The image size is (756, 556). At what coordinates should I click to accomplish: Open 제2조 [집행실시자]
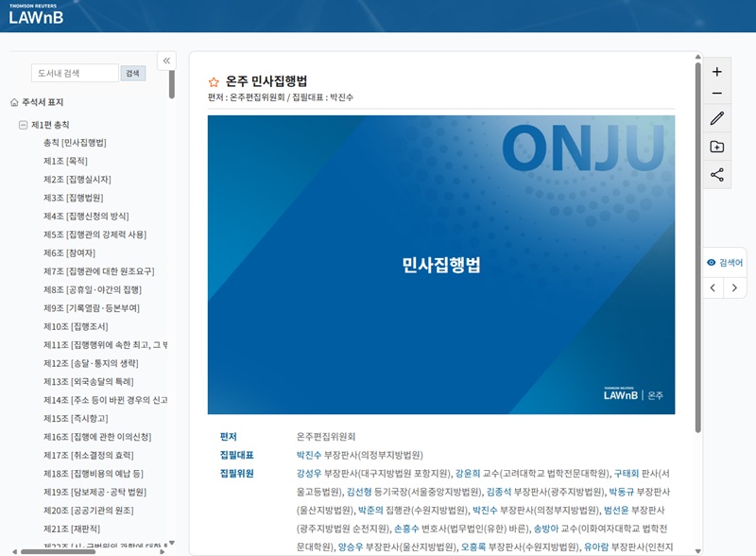coord(77,180)
